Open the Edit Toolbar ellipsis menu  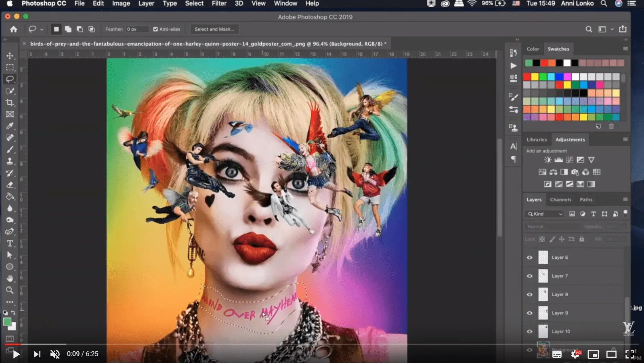(x=10, y=302)
